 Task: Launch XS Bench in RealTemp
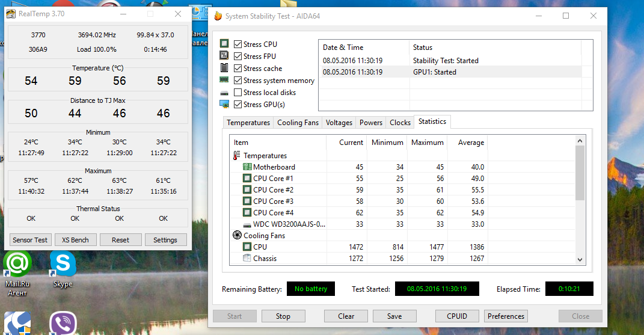75,239
